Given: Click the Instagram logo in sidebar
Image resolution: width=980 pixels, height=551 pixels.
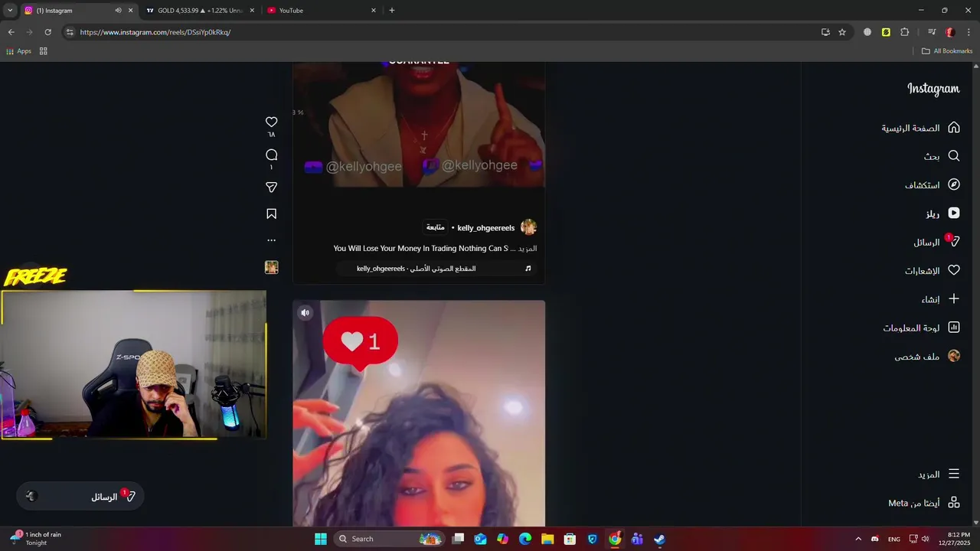Looking at the screenshot, I should [933, 89].
